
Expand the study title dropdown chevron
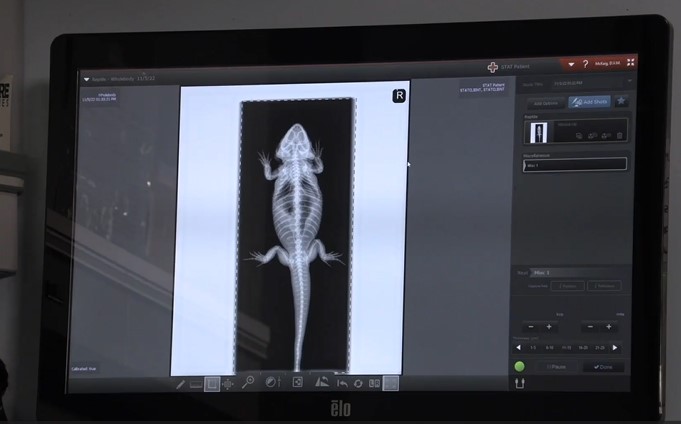630,81
